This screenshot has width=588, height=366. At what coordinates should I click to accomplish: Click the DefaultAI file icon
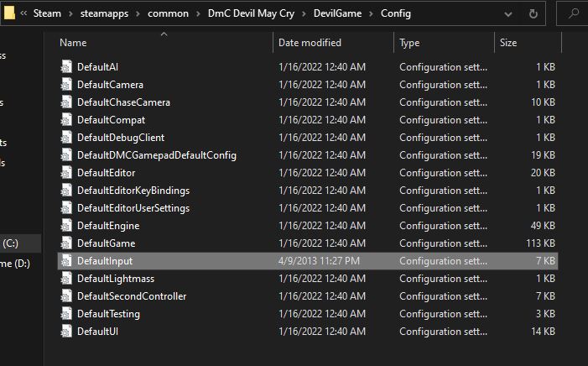click(66, 67)
